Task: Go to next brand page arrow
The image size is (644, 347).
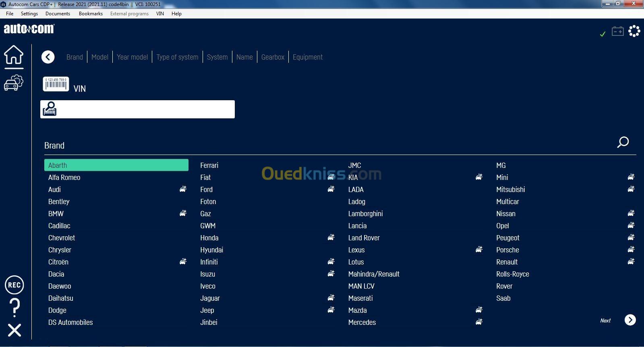Action: (630, 320)
